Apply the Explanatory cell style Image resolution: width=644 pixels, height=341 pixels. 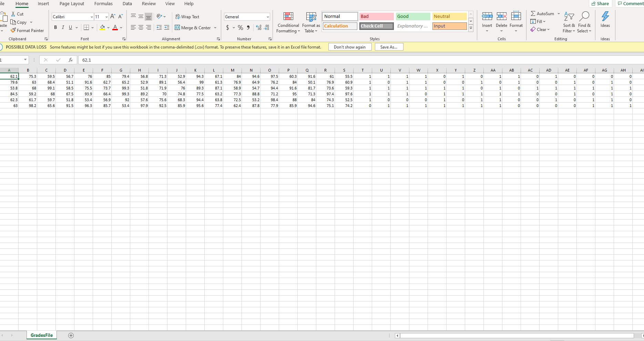click(413, 26)
